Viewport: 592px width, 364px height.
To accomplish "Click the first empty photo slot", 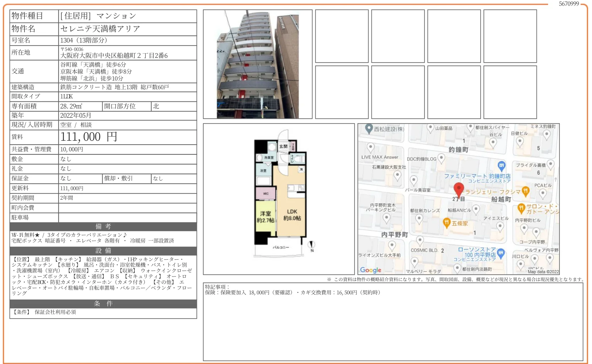I will pos(341,36).
